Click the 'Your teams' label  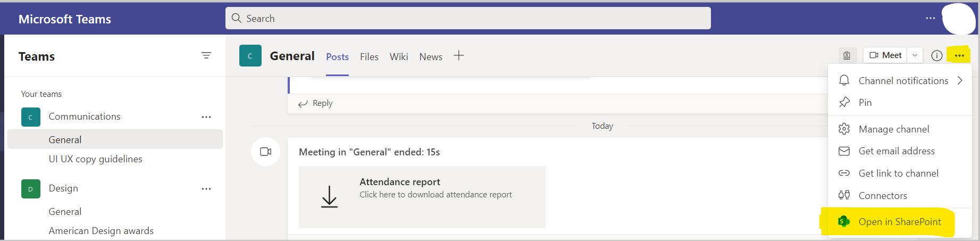41,94
